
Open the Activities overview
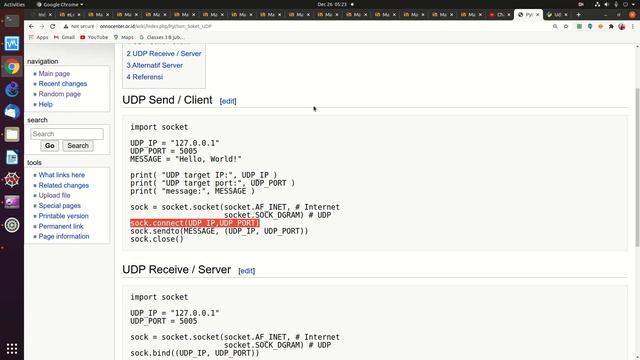point(14,4)
